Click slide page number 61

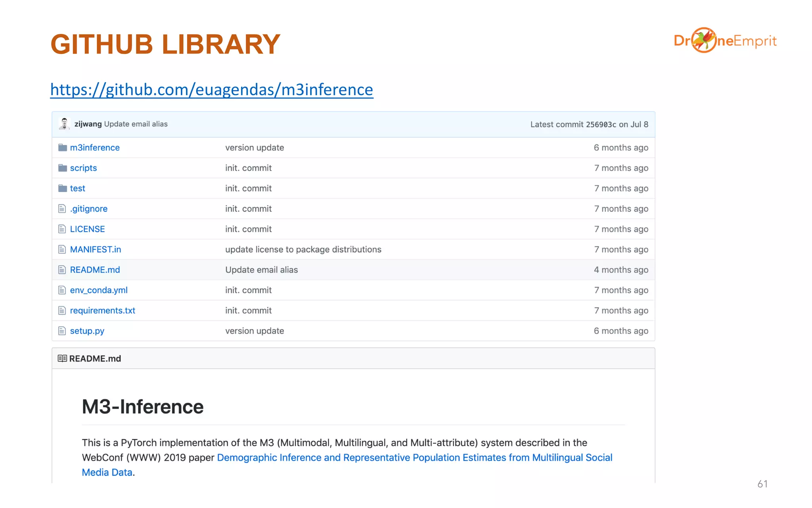762,484
